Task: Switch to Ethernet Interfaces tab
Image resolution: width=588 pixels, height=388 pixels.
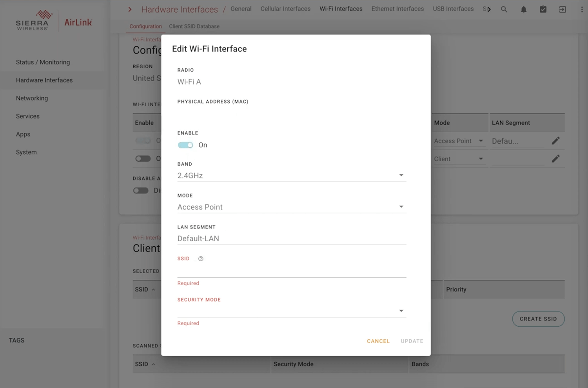Action: 397,9
